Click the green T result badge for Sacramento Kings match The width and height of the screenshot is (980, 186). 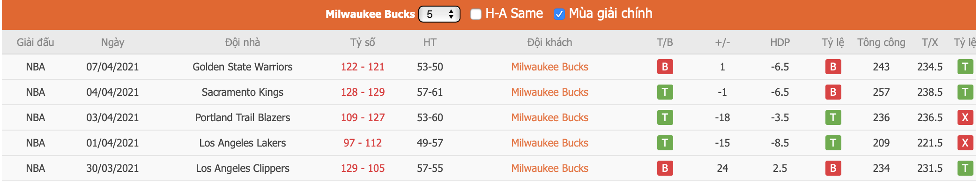665,92
